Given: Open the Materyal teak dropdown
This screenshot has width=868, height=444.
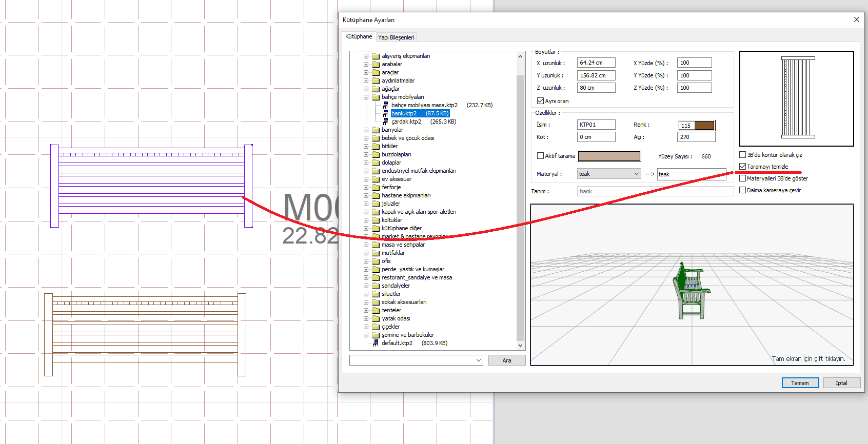Looking at the screenshot, I should 609,174.
